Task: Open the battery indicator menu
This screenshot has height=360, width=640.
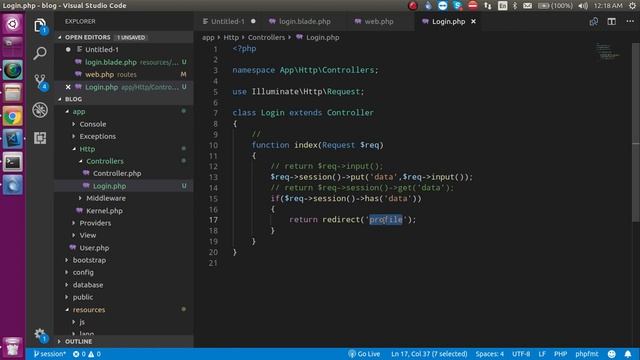Action: tap(555, 6)
